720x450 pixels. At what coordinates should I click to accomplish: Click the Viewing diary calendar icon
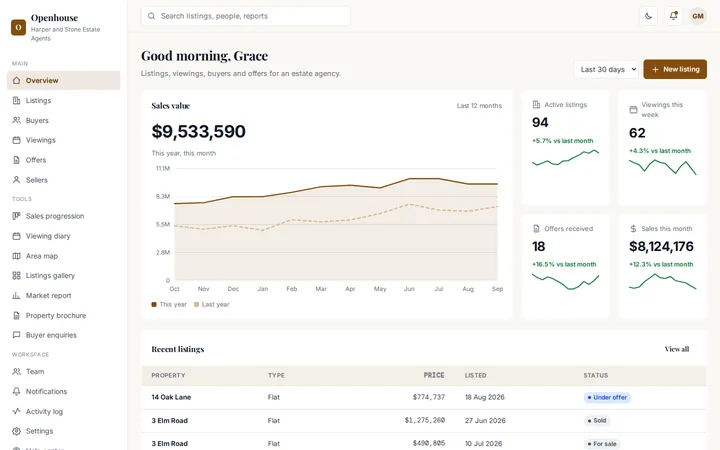(x=17, y=236)
